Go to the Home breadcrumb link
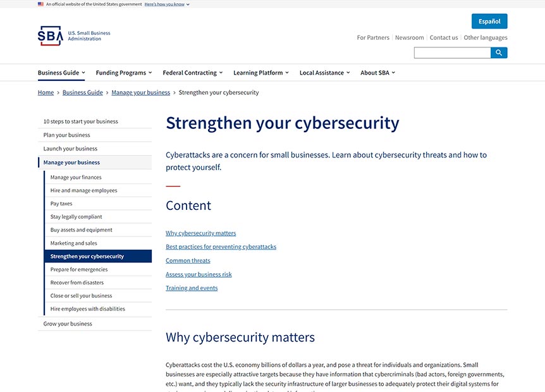 (x=46, y=92)
